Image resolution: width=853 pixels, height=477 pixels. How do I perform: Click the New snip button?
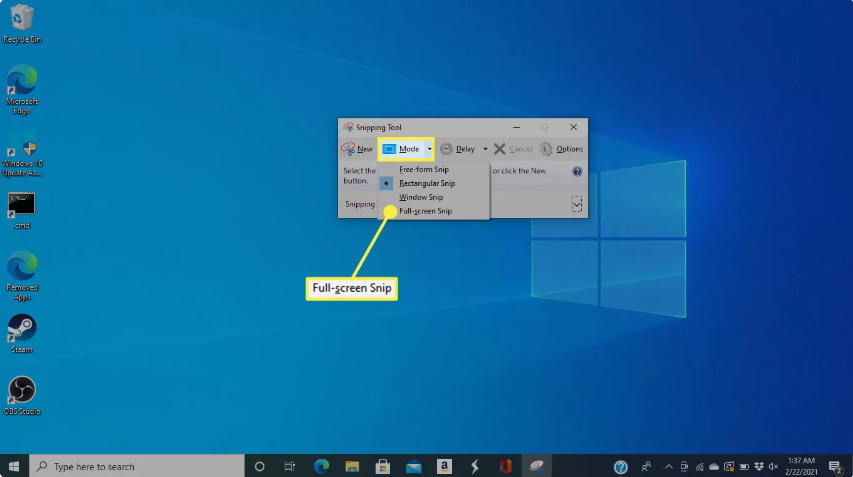[x=356, y=149]
